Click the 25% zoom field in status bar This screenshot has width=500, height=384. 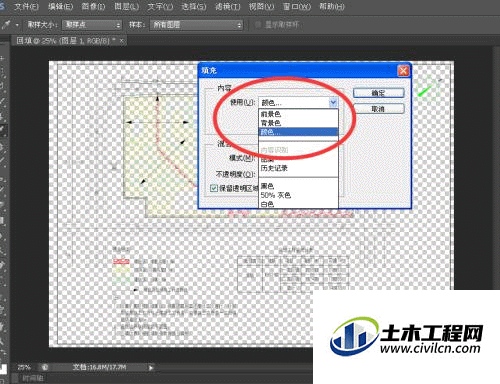(x=24, y=367)
